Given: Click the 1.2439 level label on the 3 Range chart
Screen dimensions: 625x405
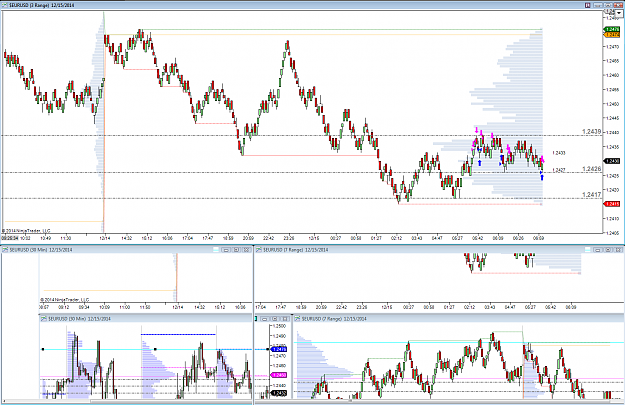Looking at the screenshot, I should point(592,132).
